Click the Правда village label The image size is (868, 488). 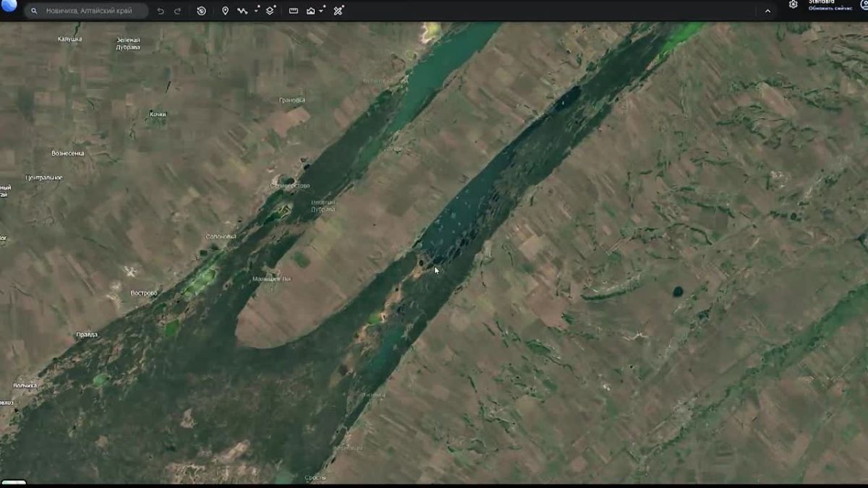click(87, 335)
